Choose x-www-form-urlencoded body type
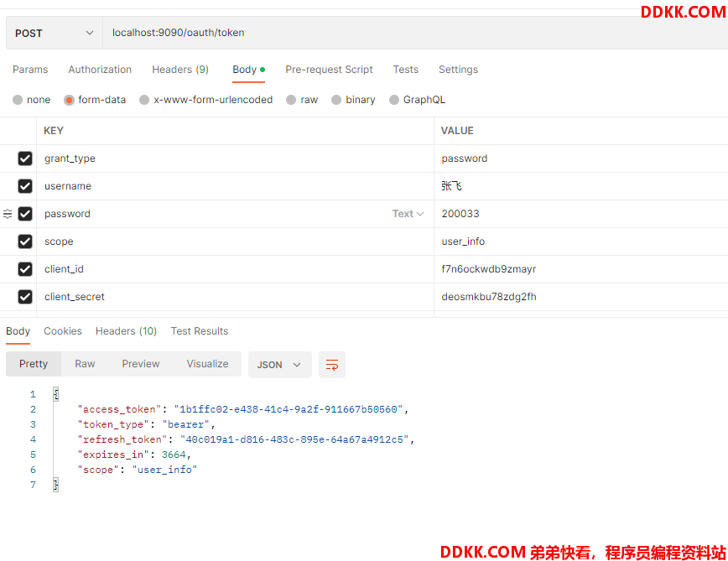Image resolution: width=728 pixels, height=561 pixels. [144, 100]
